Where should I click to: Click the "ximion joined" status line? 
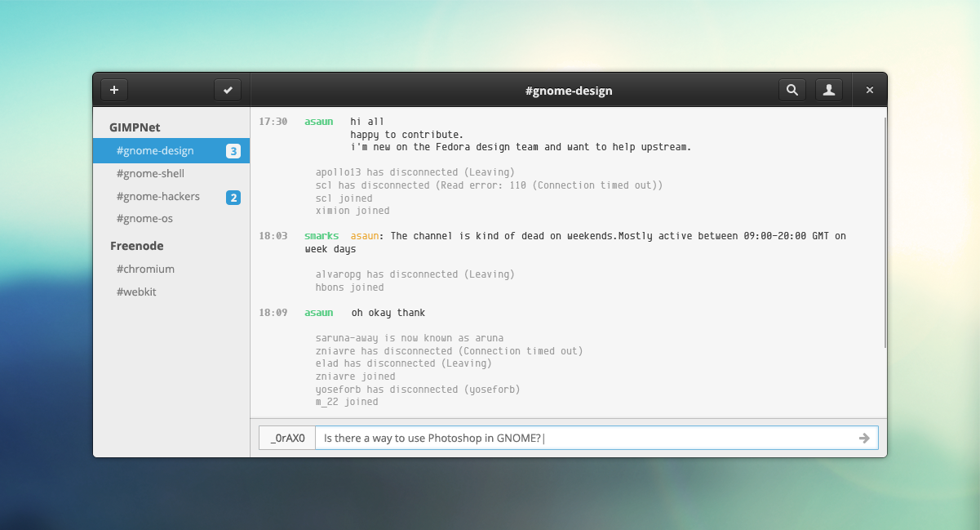pyautogui.click(x=353, y=211)
